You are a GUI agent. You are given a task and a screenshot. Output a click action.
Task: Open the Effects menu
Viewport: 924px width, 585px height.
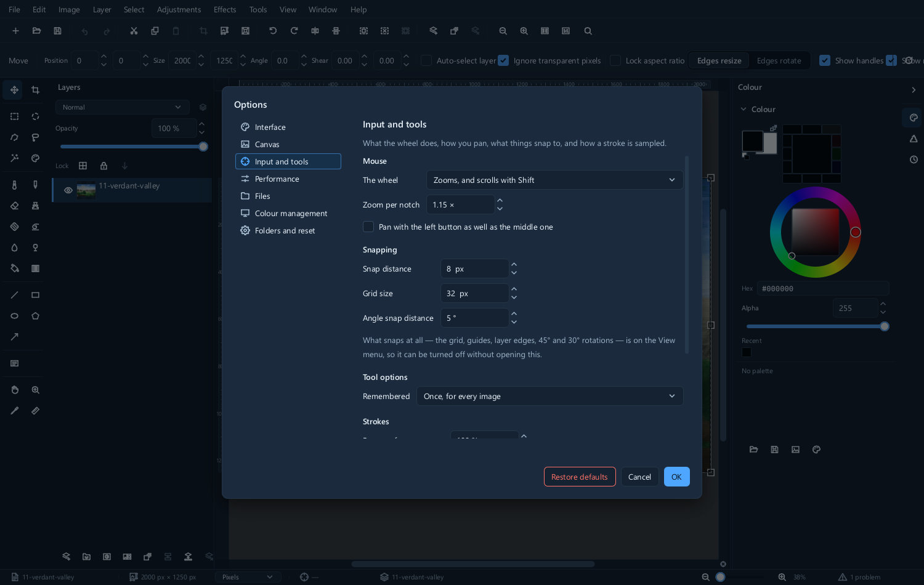[225, 9]
